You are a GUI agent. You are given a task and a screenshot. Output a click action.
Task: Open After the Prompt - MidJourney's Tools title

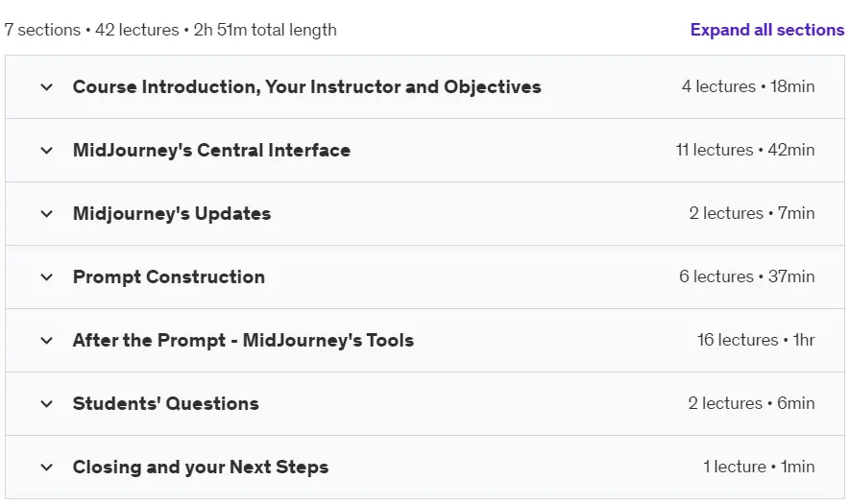(243, 341)
